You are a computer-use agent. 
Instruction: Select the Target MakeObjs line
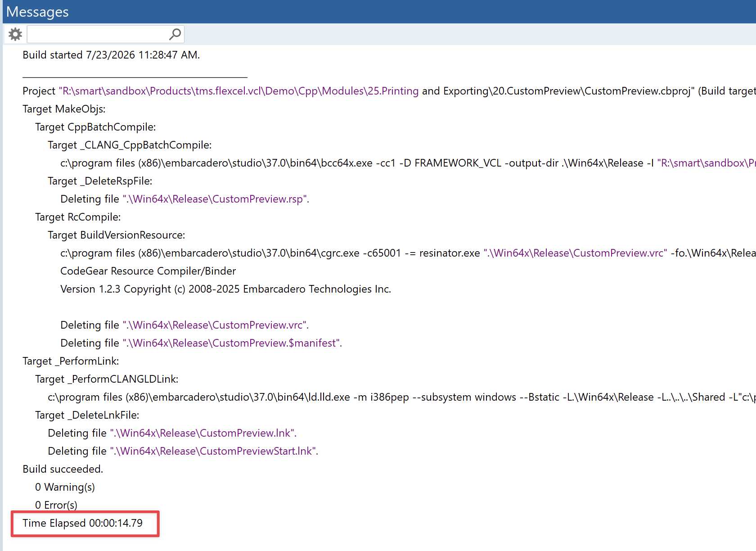pyautogui.click(x=64, y=109)
